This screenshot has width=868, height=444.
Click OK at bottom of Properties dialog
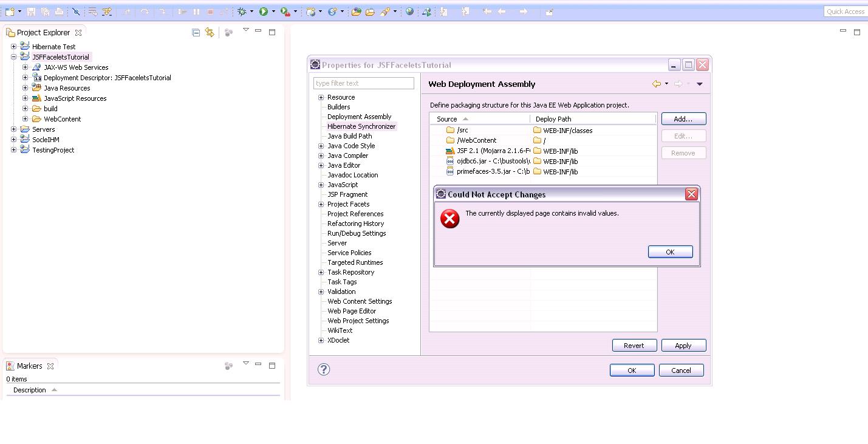coord(632,370)
